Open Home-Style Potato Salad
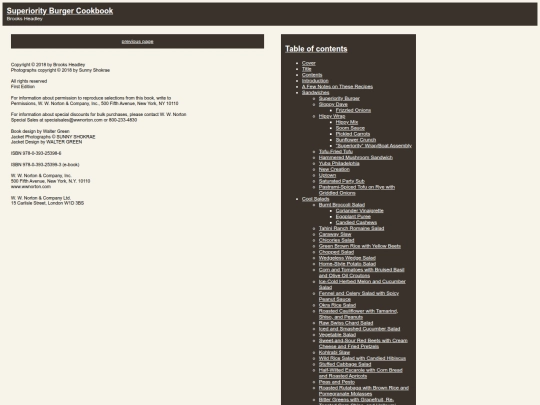 pos(347,263)
